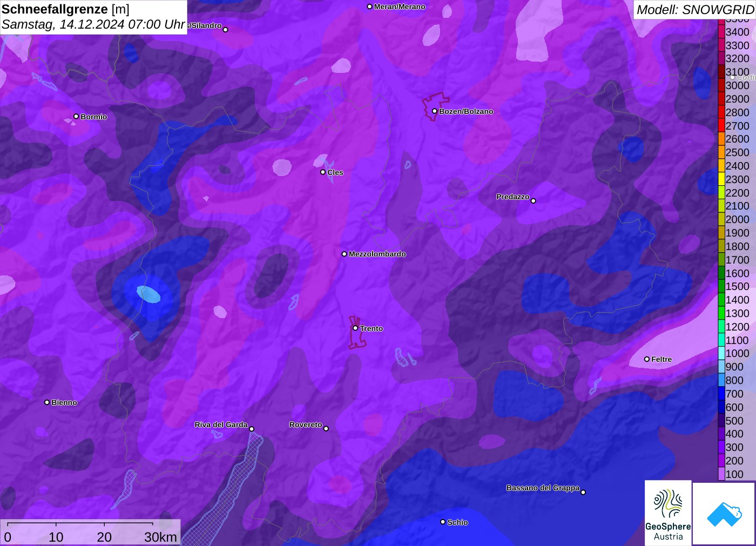Pick the 3400 m legend color swatch
Screen dimensions: 756x546
[x=721, y=32]
